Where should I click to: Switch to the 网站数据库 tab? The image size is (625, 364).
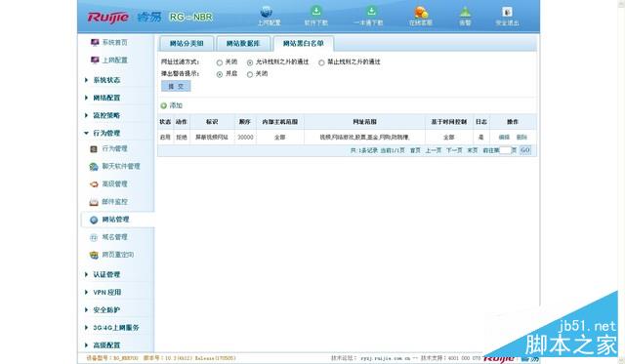pos(243,43)
